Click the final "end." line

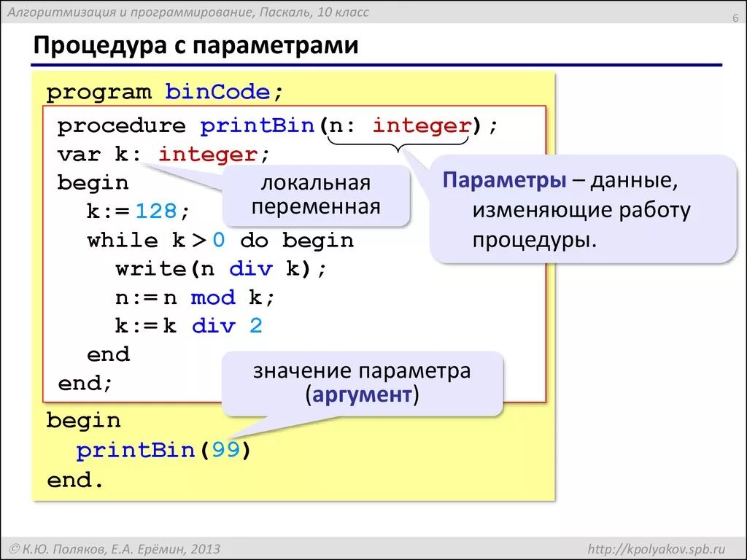(75, 480)
